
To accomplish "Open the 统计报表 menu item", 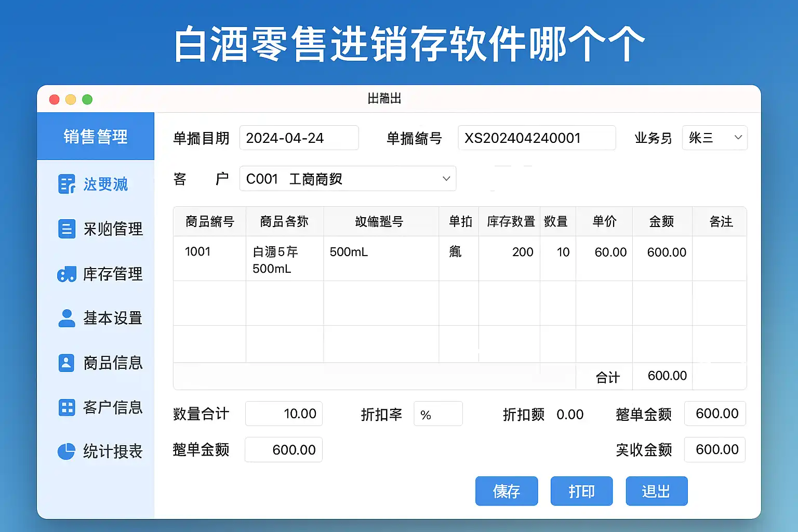I will pos(112,451).
